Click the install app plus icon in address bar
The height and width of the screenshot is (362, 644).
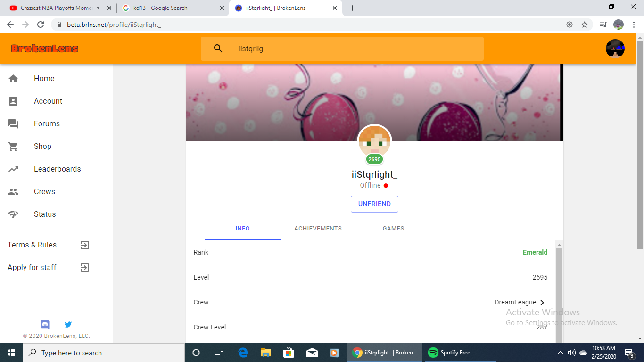click(x=570, y=25)
